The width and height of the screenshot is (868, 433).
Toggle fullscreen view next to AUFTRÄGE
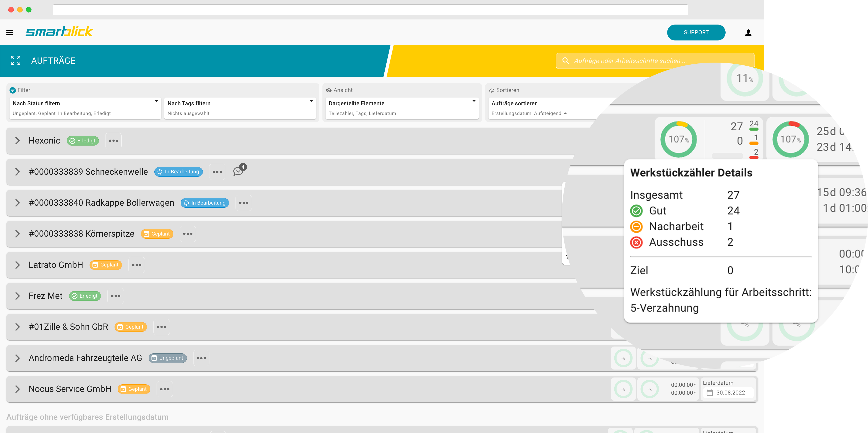point(15,60)
